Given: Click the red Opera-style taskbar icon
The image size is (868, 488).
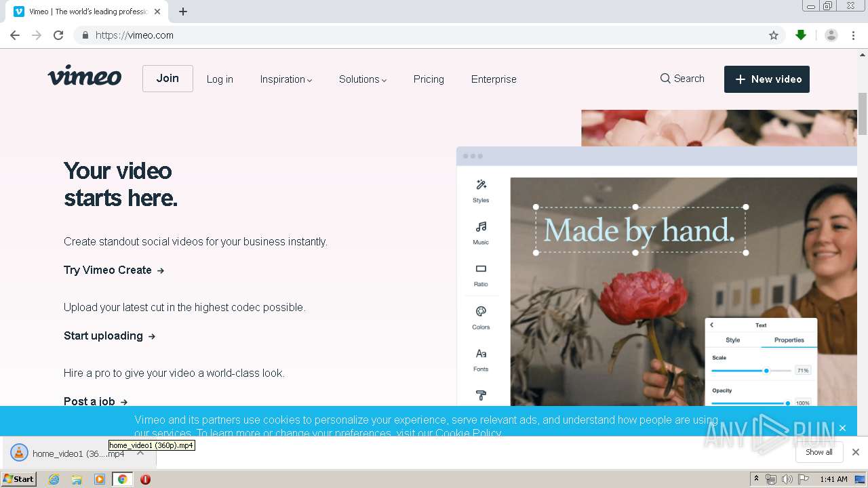Looking at the screenshot, I should 145,479.
